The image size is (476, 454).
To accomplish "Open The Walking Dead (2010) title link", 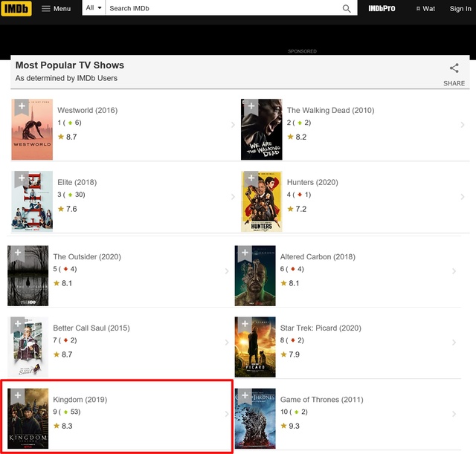I will click(330, 110).
